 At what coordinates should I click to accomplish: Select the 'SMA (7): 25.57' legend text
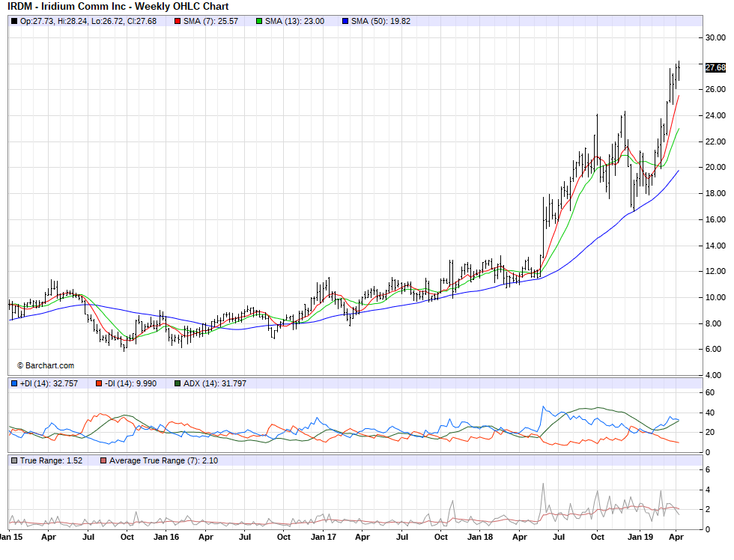211,21
